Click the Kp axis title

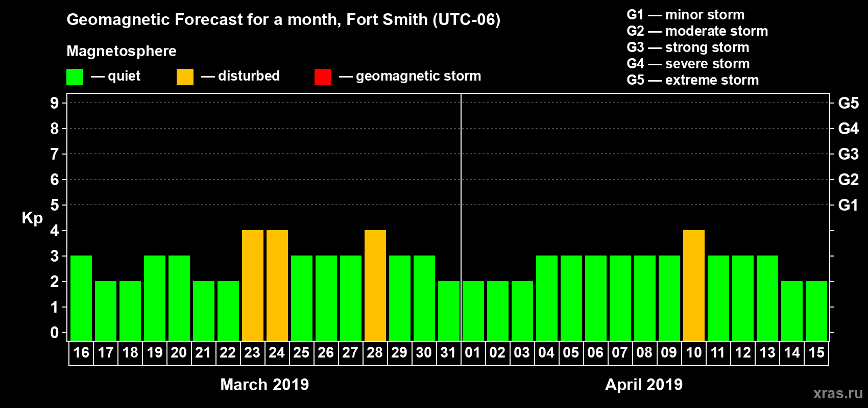click(x=32, y=218)
